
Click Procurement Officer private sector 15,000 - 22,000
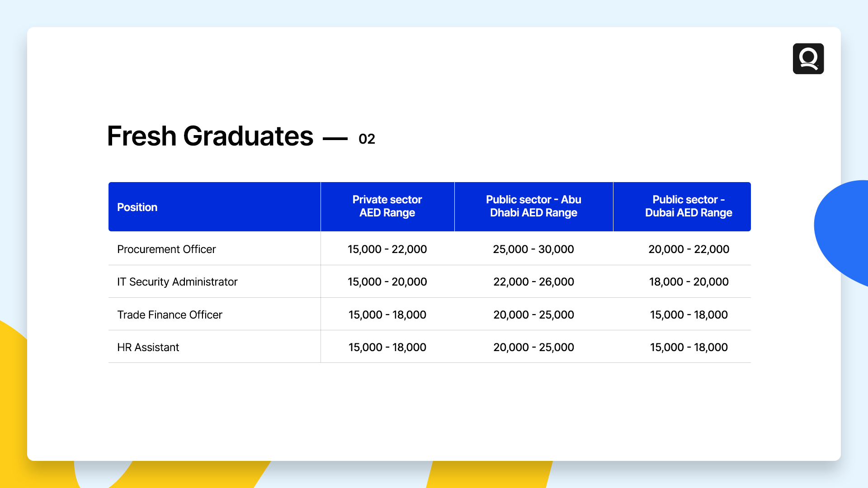[x=387, y=249]
